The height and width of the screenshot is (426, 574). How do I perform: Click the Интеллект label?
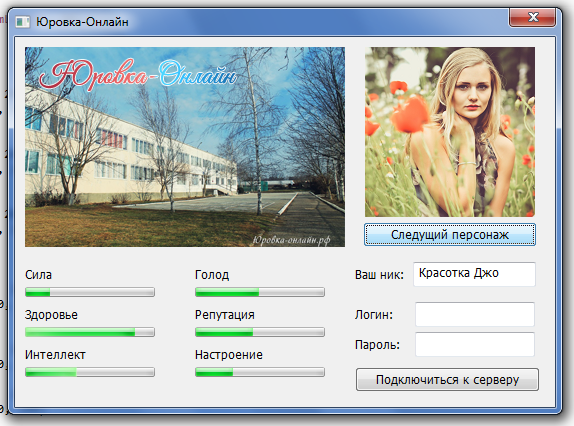point(55,355)
